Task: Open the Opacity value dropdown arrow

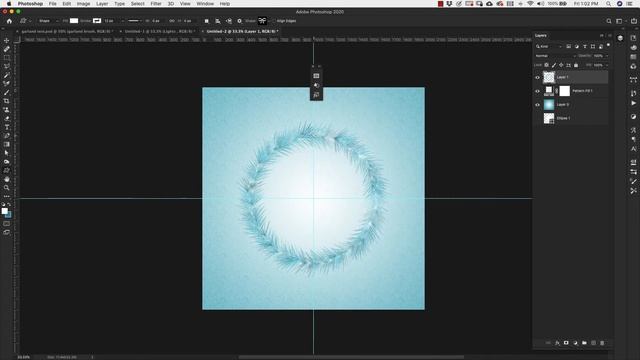Action: pyautogui.click(x=607, y=56)
